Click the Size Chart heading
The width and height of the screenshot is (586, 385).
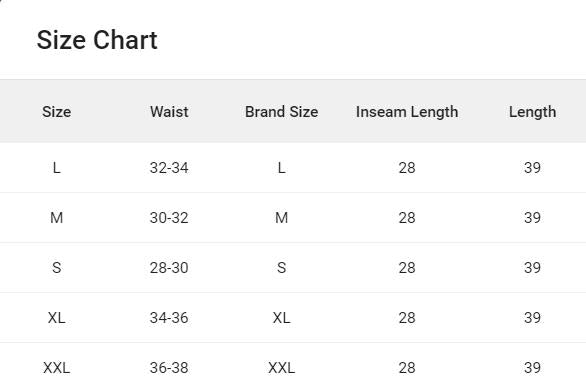tap(97, 40)
